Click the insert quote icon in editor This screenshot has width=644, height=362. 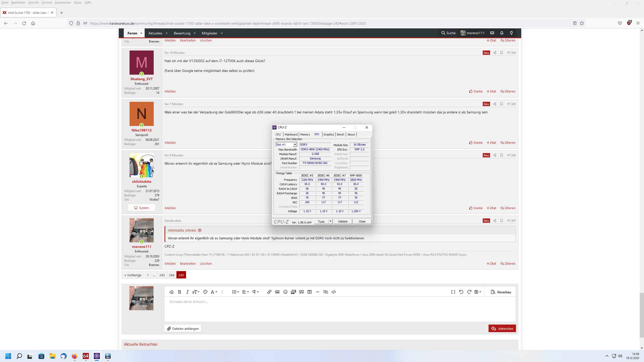[x=301, y=292]
